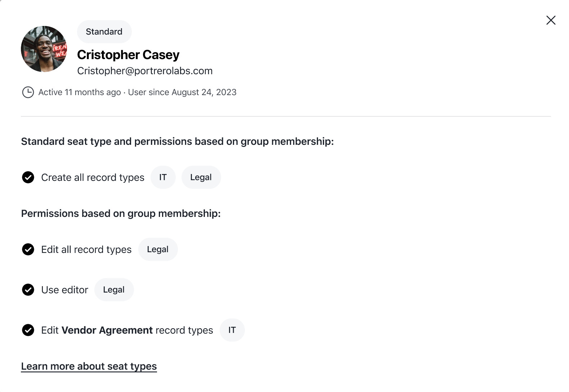Click the Cristopher@portrerolabs.com email address
Image resolution: width=569 pixels, height=392 pixels.
click(145, 71)
